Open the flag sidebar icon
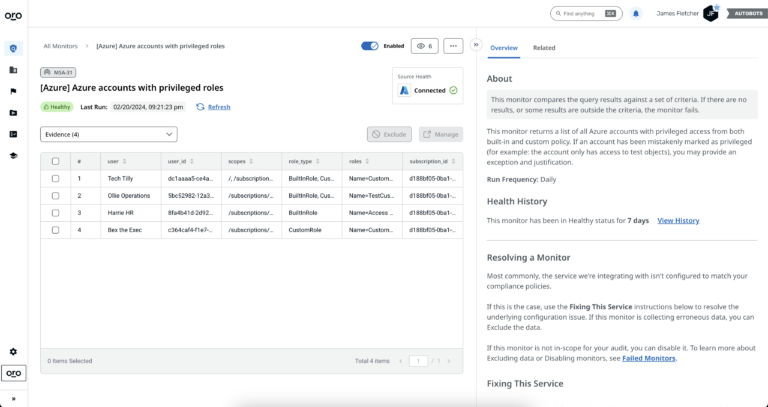 pos(13,92)
